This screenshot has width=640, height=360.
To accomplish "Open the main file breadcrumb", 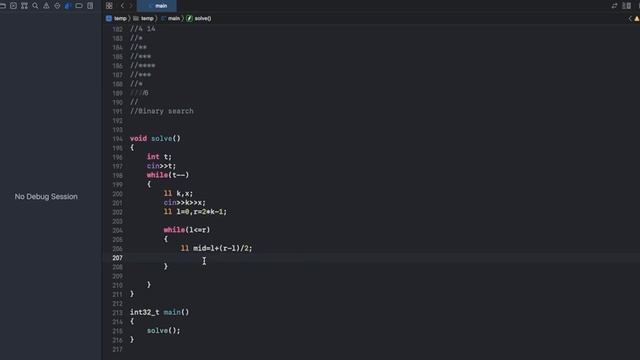I will pyautogui.click(x=170, y=18).
